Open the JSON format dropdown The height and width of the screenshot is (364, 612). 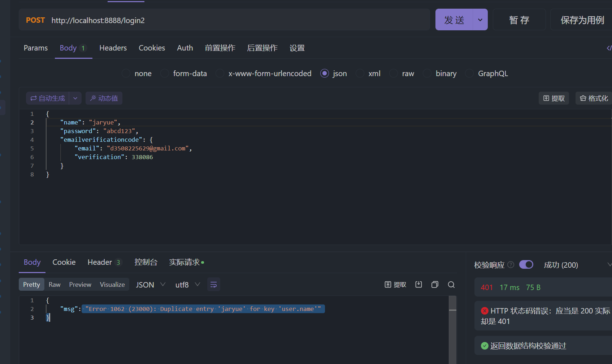pos(151,285)
